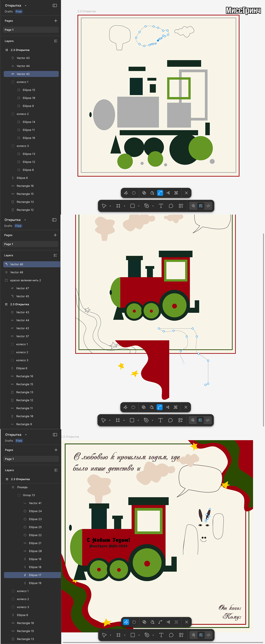The image size is (265, 644).
Task: Click the Comment bubble tool in the horse screenshot toolbar
Action: point(171,635)
